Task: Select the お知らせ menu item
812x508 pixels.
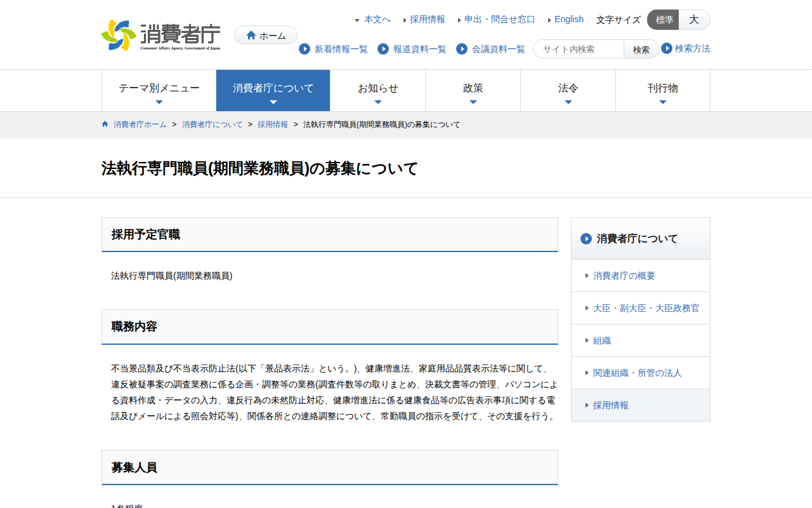Action: (378, 90)
